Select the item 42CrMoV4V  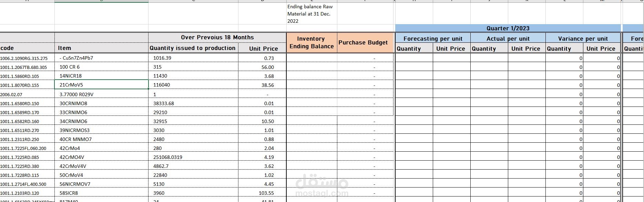coord(101,166)
